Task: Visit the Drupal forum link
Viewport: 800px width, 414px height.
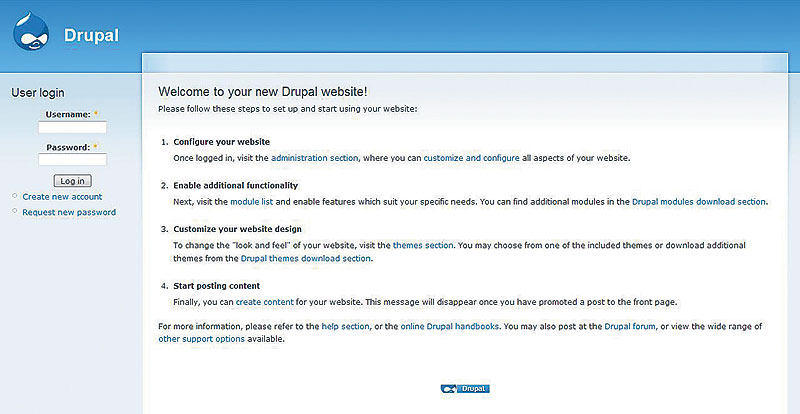Action: [x=630, y=326]
